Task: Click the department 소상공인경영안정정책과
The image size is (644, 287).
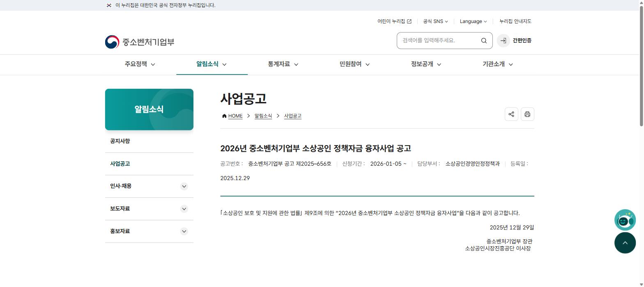Action: click(x=472, y=164)
